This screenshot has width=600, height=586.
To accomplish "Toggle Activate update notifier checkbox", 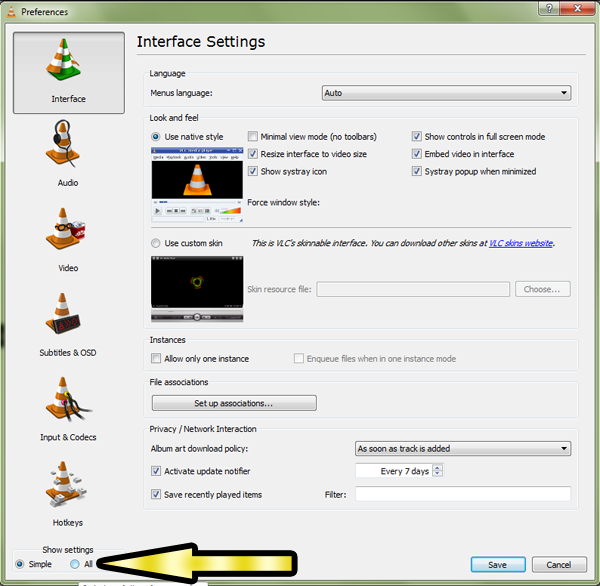I will click(x=156, y=471).
